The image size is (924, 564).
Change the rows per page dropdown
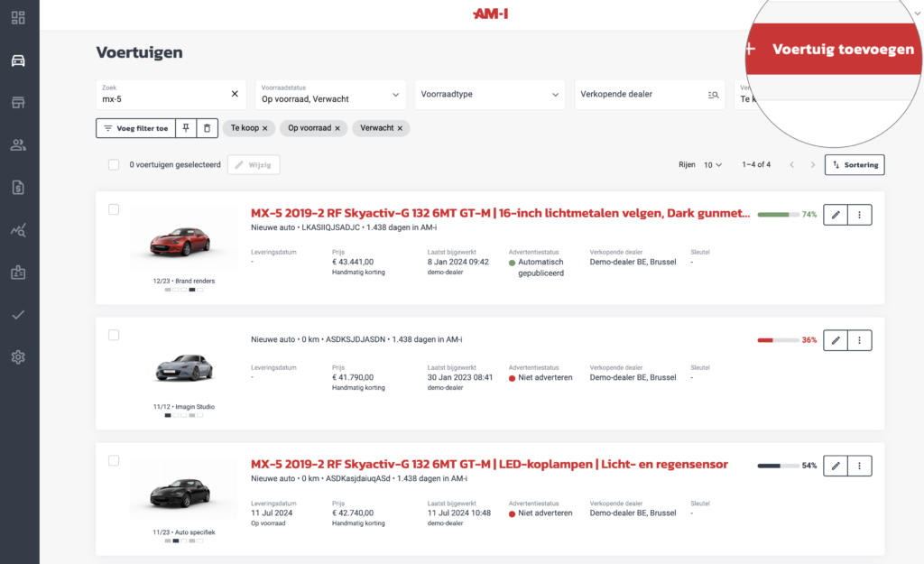point(713,165)
